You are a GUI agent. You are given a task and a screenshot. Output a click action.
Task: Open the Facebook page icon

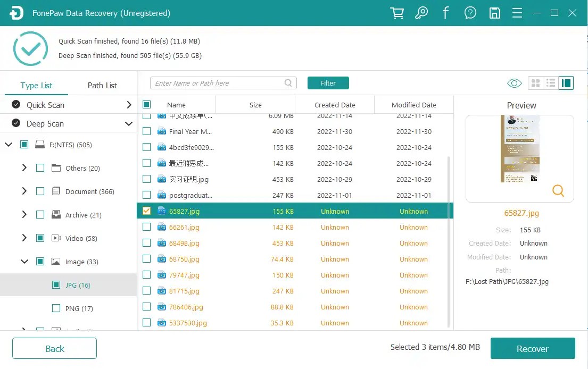click(x=445, y=13)
